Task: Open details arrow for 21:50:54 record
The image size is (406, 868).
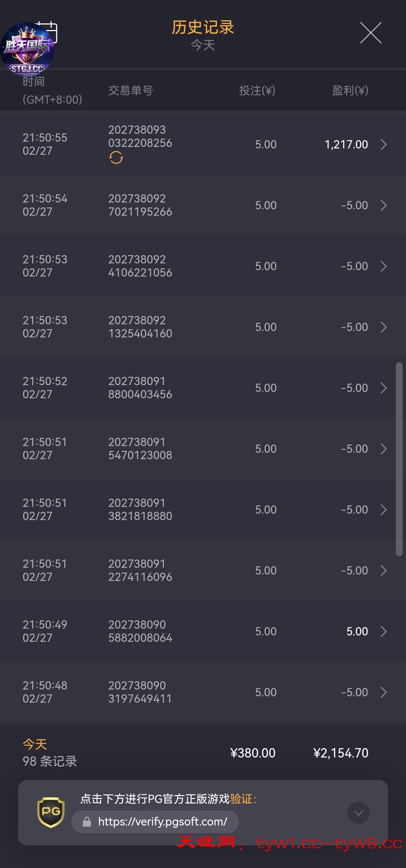Action: pos(383,206)
